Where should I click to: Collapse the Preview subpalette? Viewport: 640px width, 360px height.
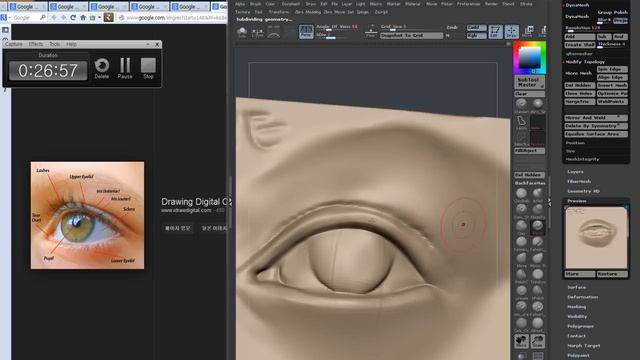click(x=577, y=201)
